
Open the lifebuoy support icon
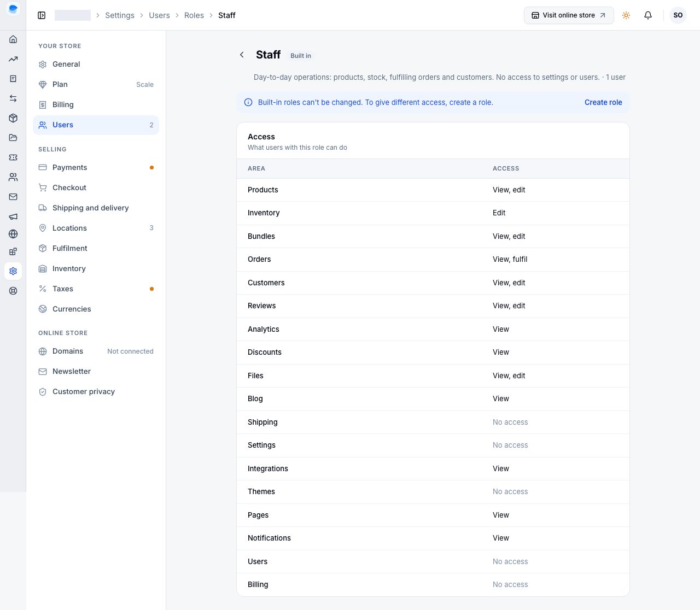coord(13,291)
